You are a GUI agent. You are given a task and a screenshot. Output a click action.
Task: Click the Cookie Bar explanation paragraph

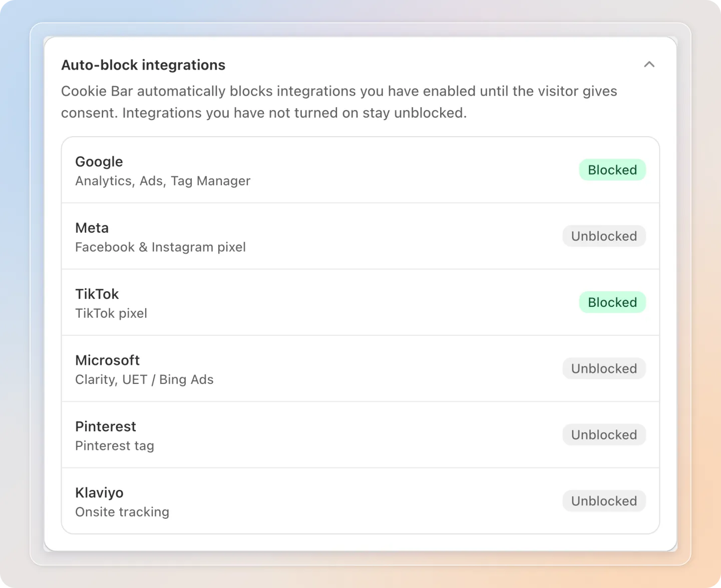339,102
